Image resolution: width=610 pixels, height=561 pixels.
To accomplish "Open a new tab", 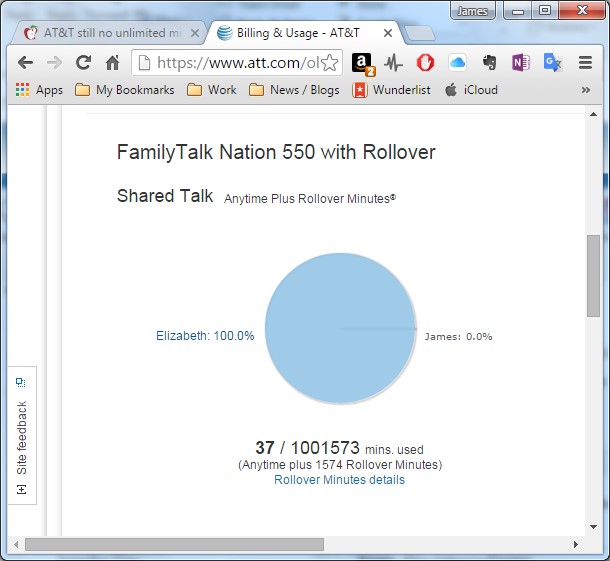I will 420,33.
